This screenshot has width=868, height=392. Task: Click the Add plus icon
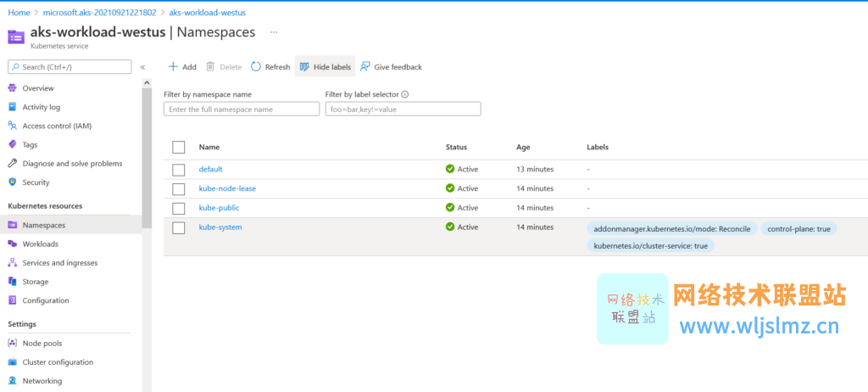(x=173, y=66)
